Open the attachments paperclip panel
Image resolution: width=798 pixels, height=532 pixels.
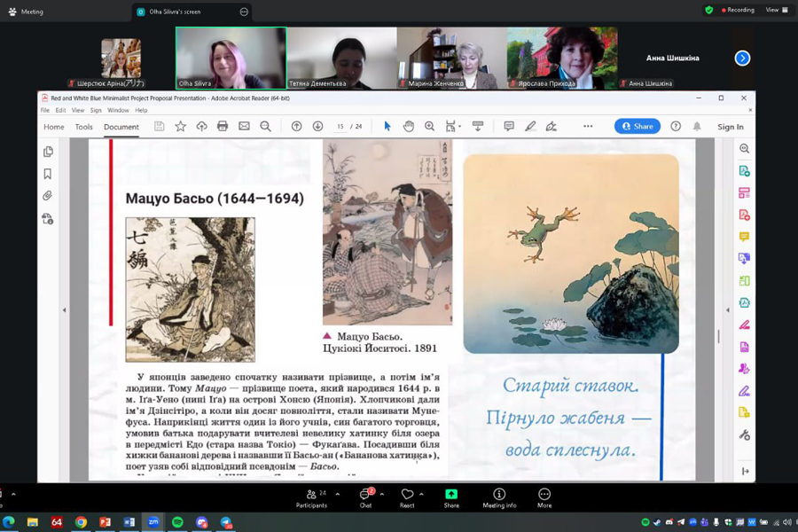(x=48, y=196)
